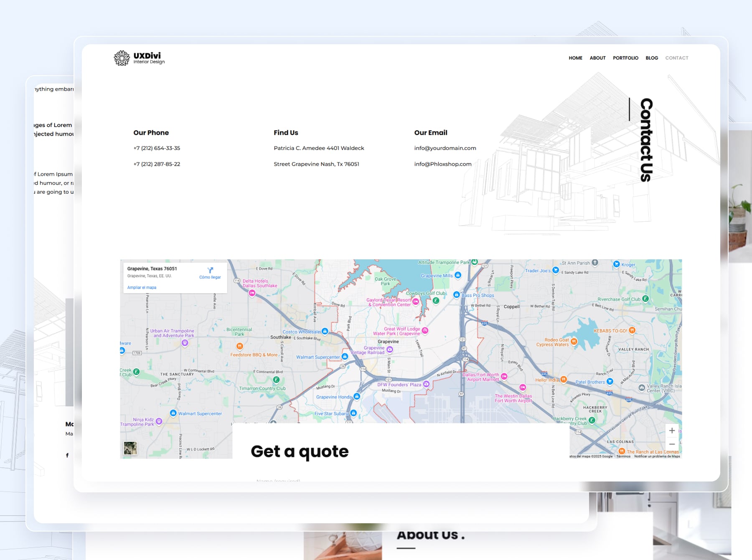Click the Great Wolf Lodge pin
The image size is (752, 560).
tap(425, 331)
